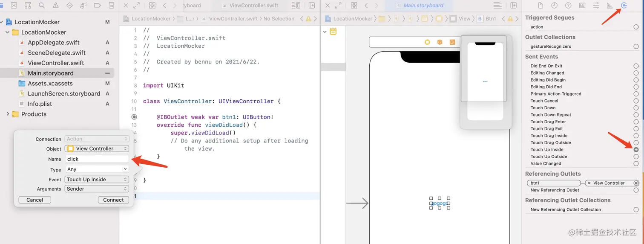
Task: Open the Object dropdown showing View Controller
Action: click(x=97, y=148)
